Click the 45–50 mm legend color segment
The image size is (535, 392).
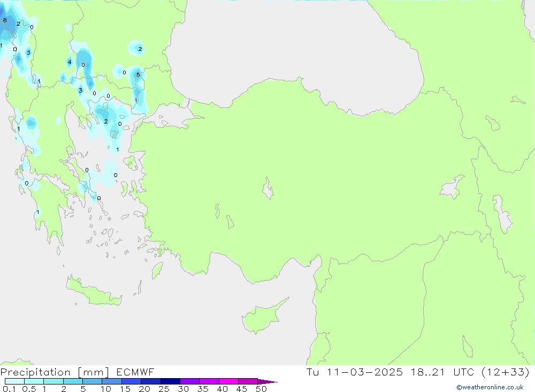tap(248, 381)
